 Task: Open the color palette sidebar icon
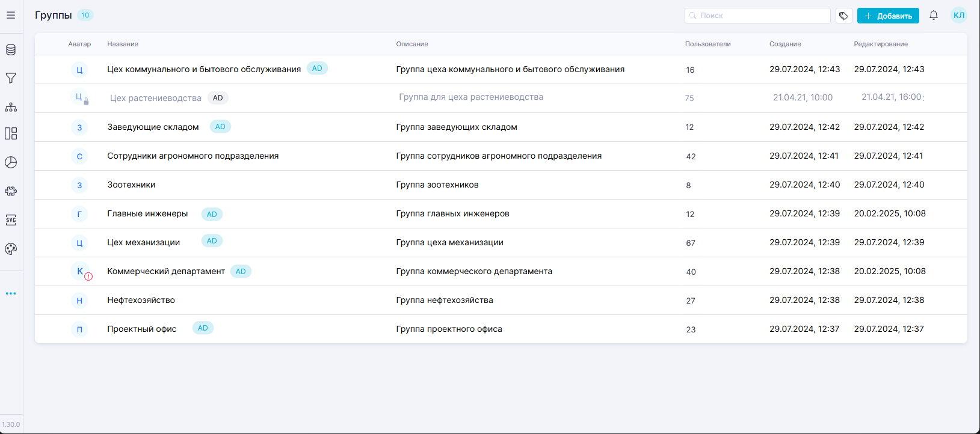pyautogui.click(x=11, y=249)
